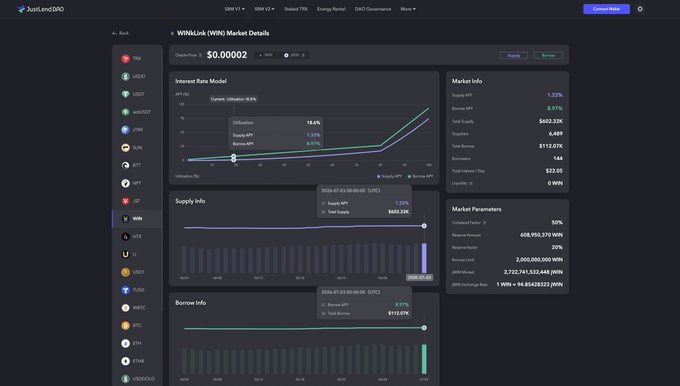Click the WINkLink (WIN) Market Details title
This screenshot has height=386, width=680.
pyautogui.click(x=223, y=33)
